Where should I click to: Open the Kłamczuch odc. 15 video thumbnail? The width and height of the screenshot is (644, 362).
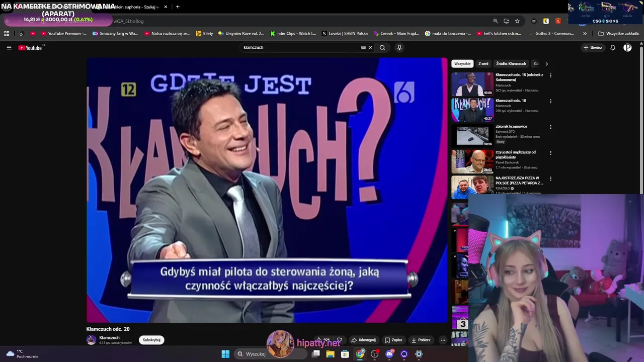pyautogui.click(x=472, y=84)
